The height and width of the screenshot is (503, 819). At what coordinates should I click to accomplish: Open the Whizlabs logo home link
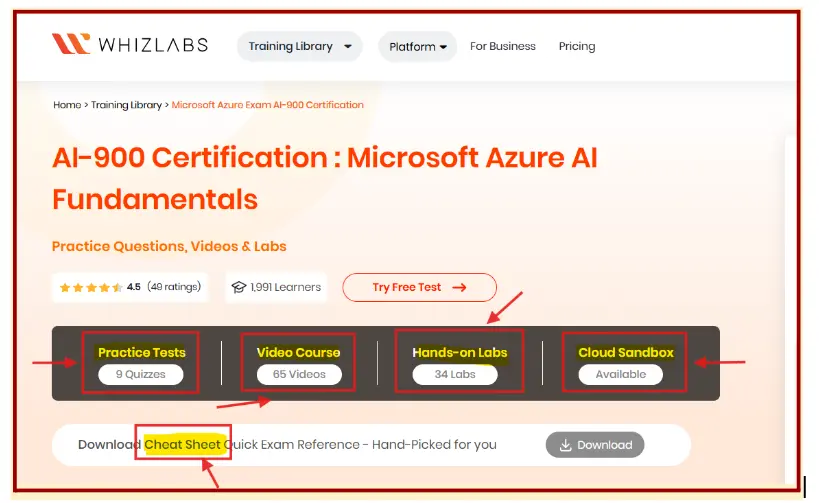click(130, 44)
